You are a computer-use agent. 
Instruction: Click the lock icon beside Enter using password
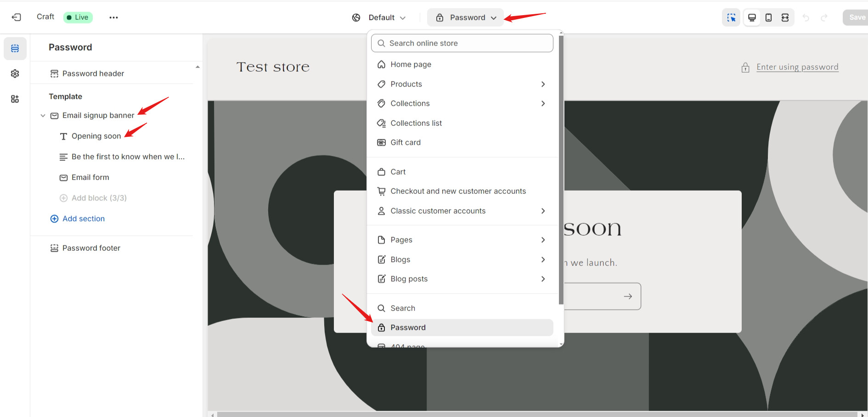point(745,68)
